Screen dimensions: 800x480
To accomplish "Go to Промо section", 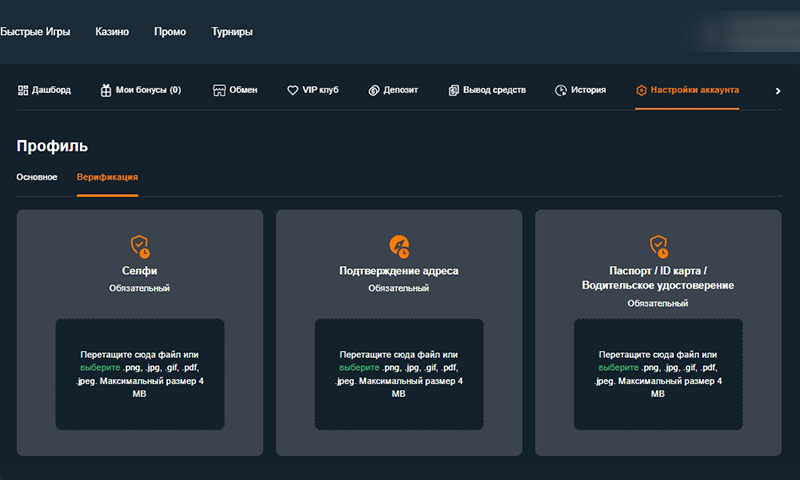I will (x=170, y=32).
